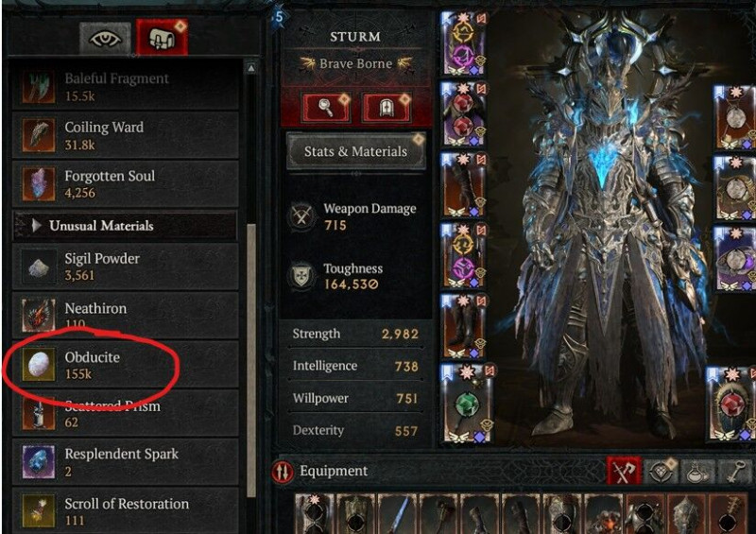Open the eye view tab icon

(105, 39)
